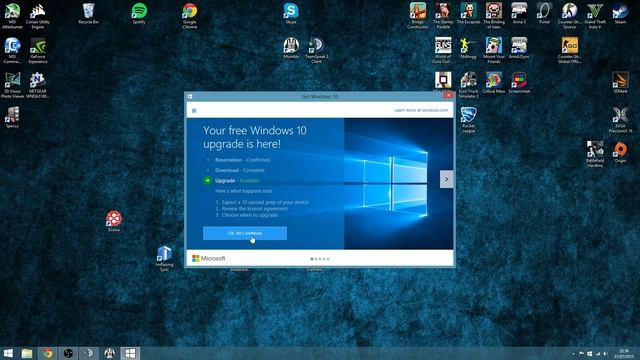Open Mumble desktop shortcut
Screen dimensions: 640x360
click(291, 48)
